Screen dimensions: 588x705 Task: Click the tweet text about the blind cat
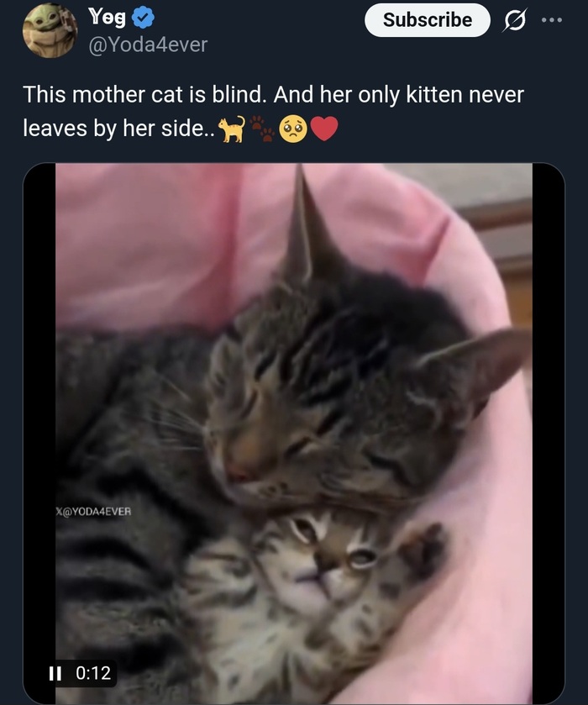click(273, 112)
